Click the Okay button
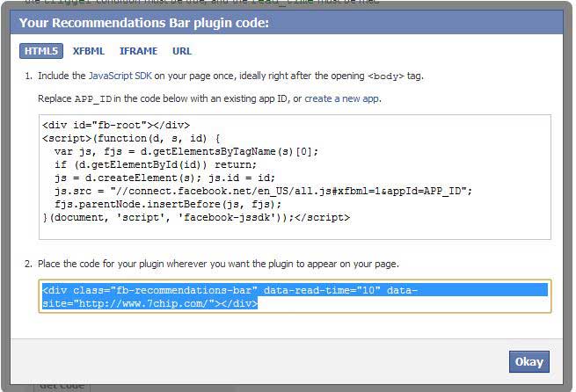Image resolution: width=576 pixels, height=392 pixels. tap(529, 361)
